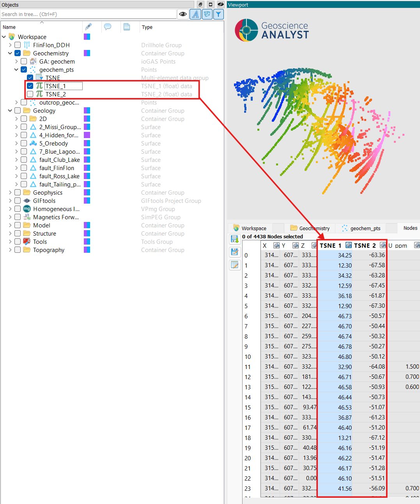Click the eye icon beside the search box
420x504 pixels.
click(x=183, y=14)
